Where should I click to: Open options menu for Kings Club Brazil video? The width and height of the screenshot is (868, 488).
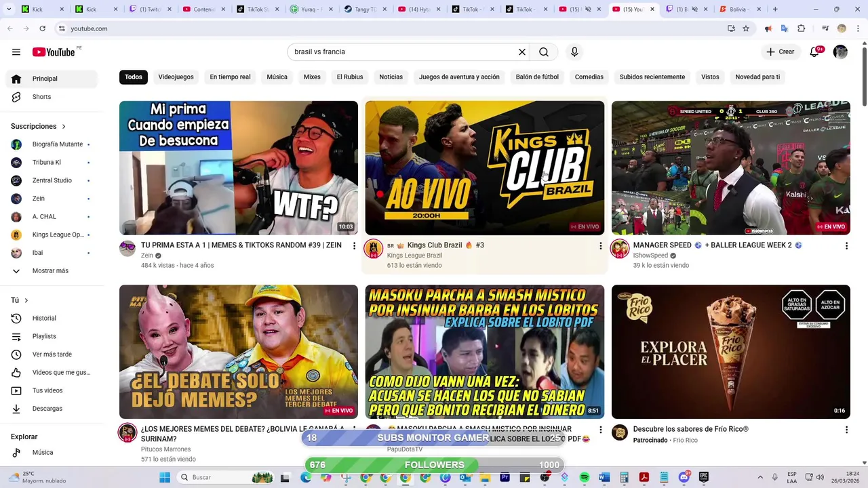pyautogui.click(x=600, y=246)
